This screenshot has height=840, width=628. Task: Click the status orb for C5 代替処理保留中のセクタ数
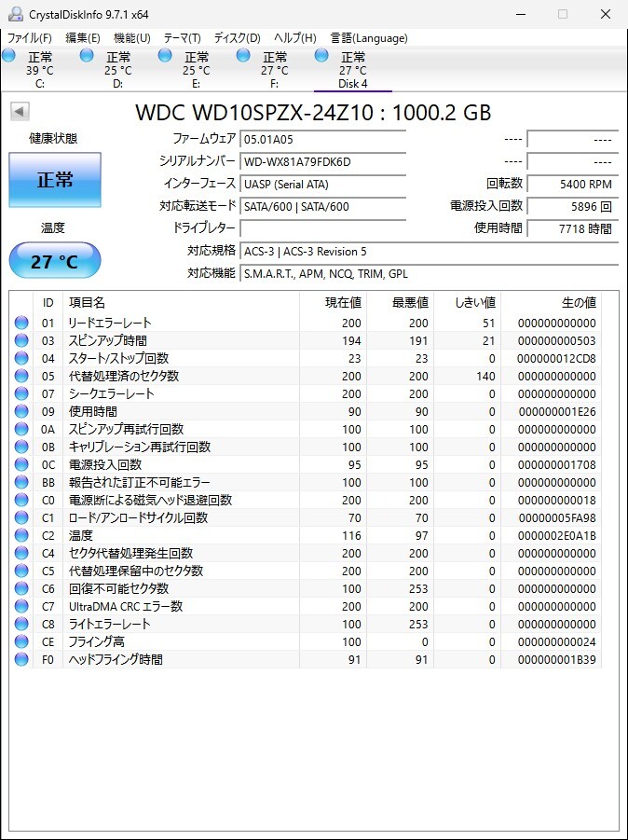21,571
